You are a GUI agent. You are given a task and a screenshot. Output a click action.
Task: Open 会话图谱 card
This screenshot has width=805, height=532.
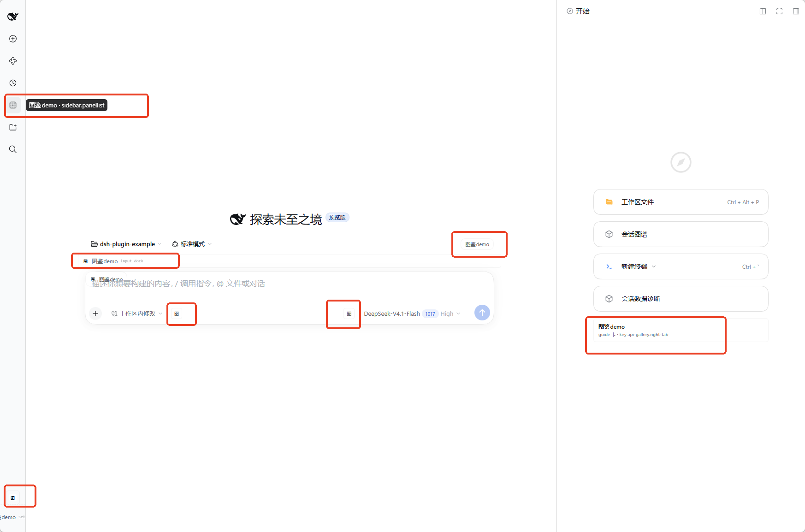pos(681,234)
